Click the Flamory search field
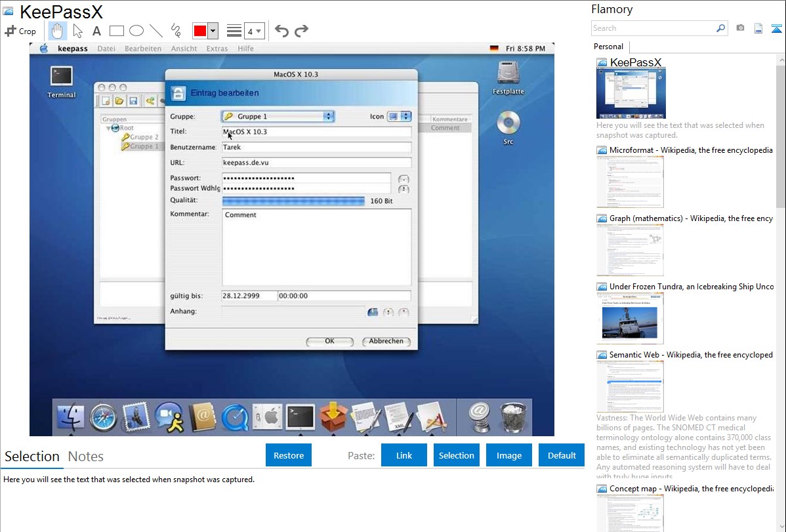This screenshot has width=786, height=532. 653,28
